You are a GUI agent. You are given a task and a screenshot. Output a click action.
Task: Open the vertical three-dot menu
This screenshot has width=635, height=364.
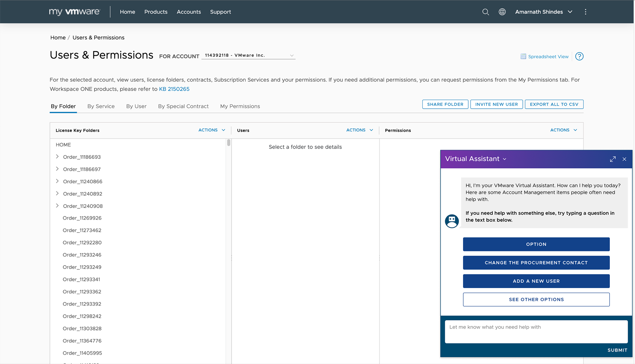click(585, 12)
